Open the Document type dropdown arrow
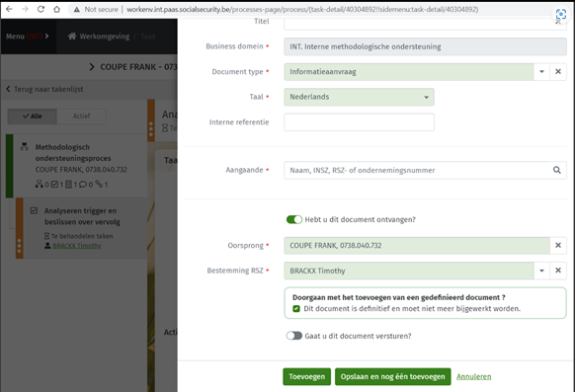The height and width of the screenshot is (392, 575). (541, 71)
